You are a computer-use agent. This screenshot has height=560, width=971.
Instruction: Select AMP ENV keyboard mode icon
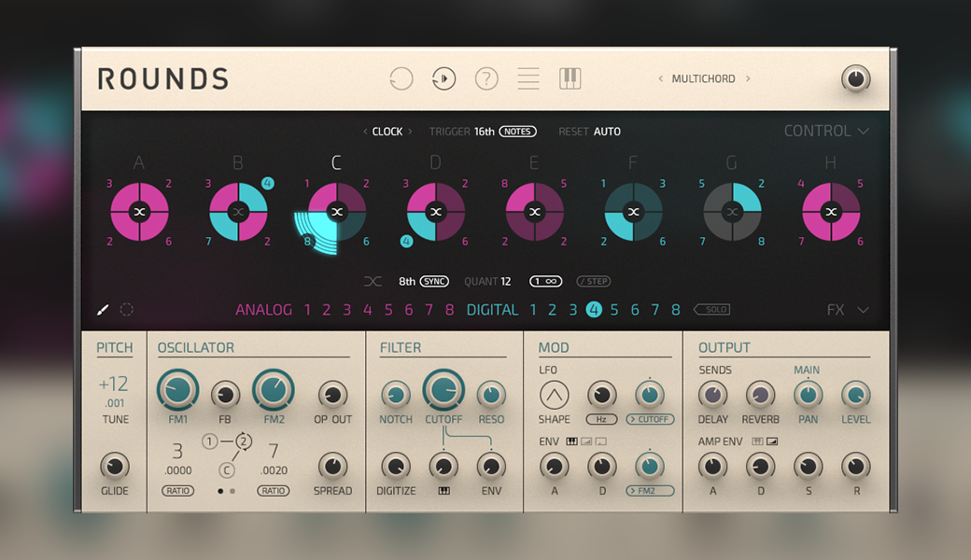[757, 441]
